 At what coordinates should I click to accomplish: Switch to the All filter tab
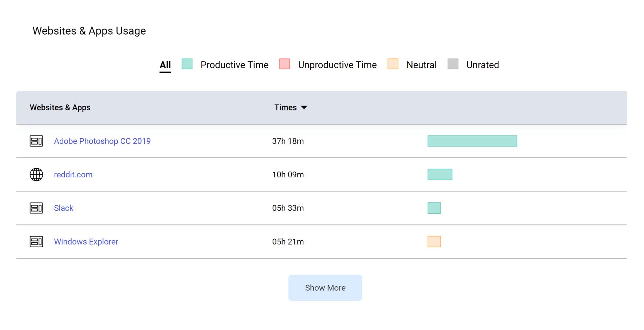point(165,64)
